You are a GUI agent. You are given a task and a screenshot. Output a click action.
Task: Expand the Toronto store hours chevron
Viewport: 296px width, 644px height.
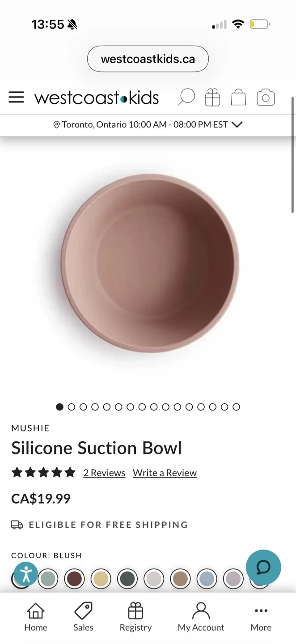point(237,125)
